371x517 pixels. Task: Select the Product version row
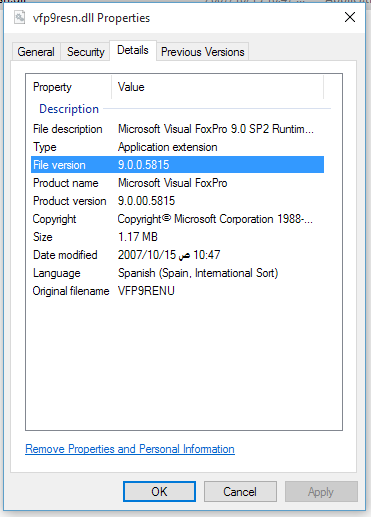[x=177, y=201]
